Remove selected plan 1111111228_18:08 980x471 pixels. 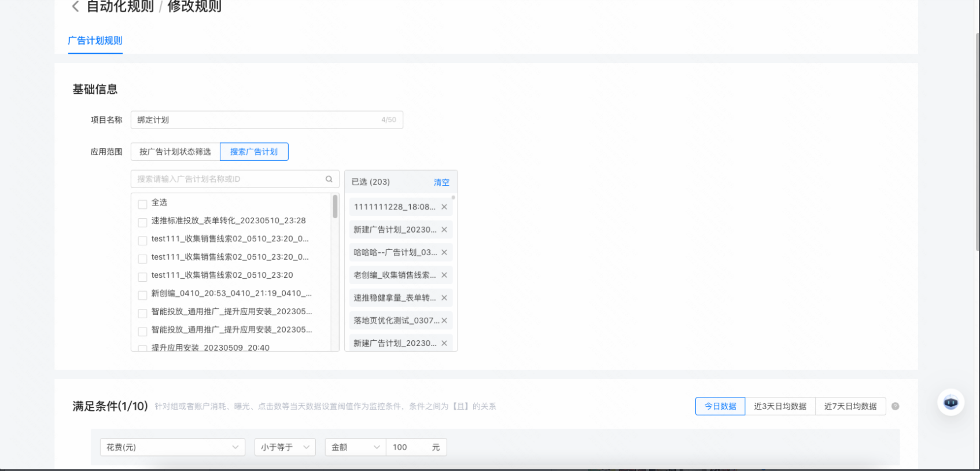(x=444, y=207)
